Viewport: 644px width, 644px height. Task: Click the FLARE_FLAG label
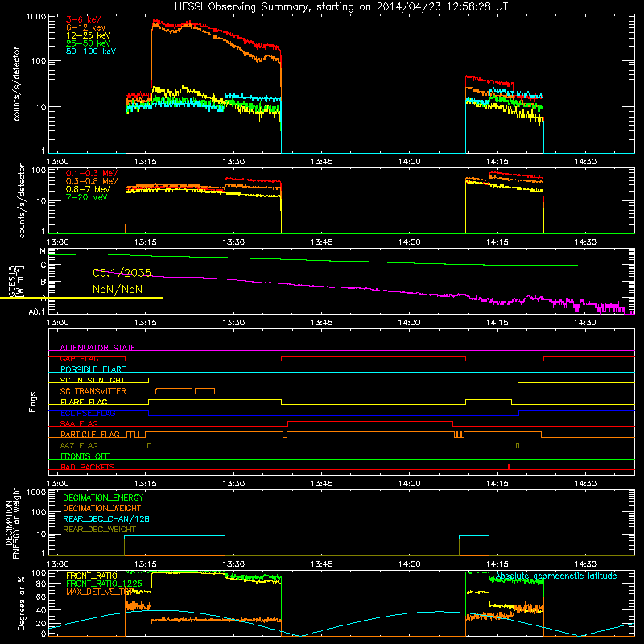click(x=84, y=402)
